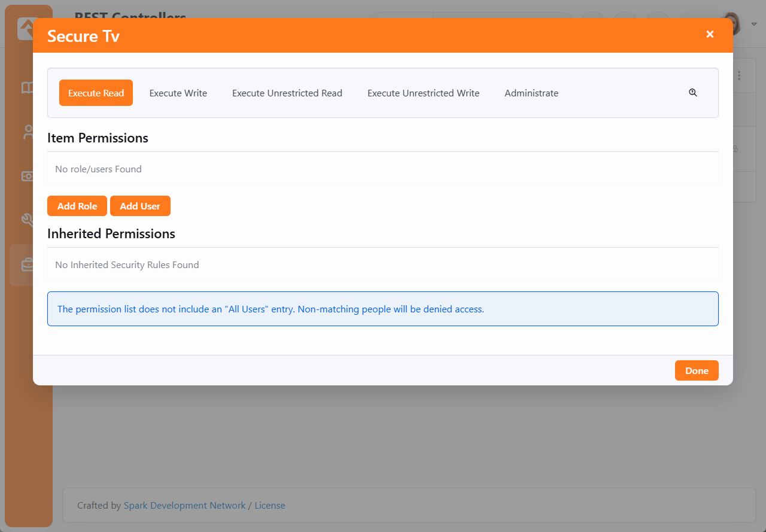The height and width of the screenshot is (532, 766).
Task: Open the person icon in the left sidebar
Action: pos(27,132)
